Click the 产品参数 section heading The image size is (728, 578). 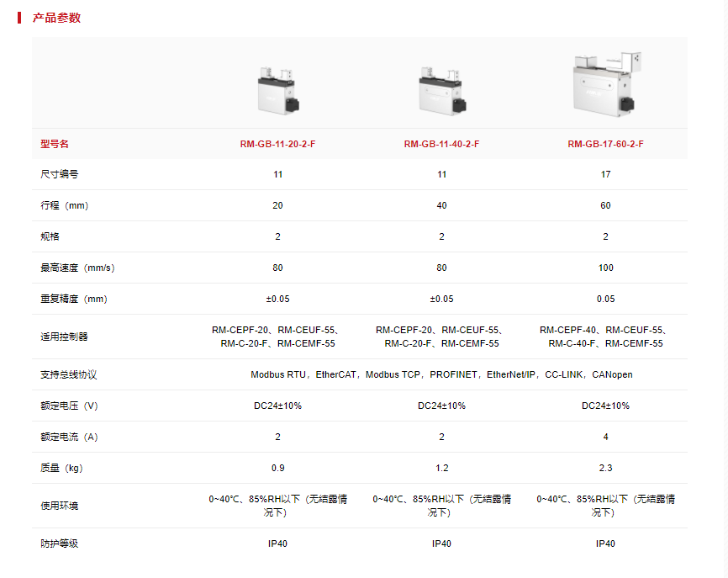57,18
